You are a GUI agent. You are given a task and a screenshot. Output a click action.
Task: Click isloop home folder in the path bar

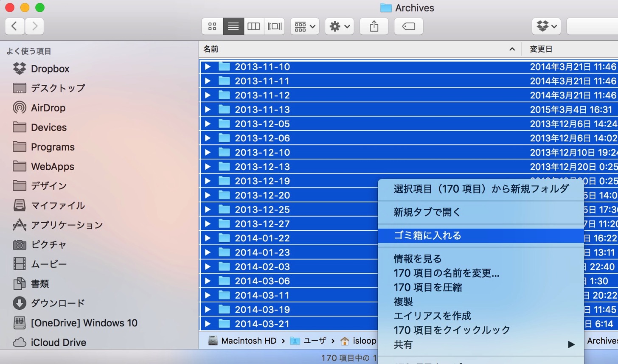tap(358, 341)
